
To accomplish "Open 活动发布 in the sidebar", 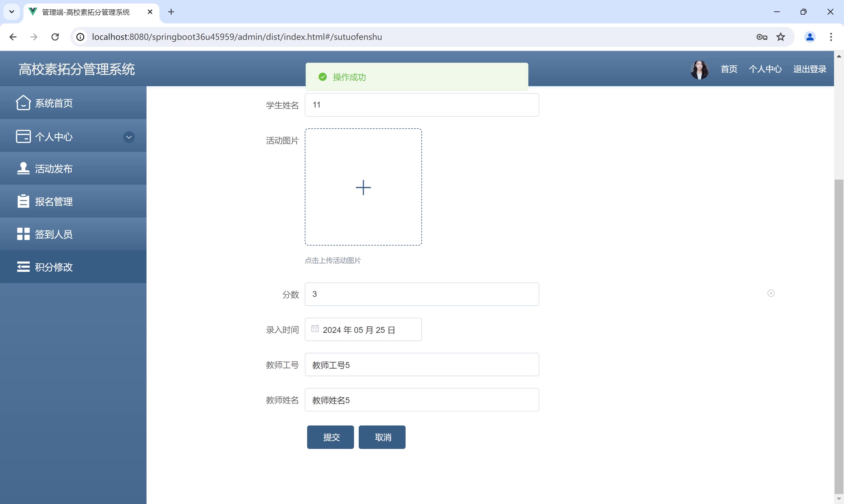I will point(53,169).
